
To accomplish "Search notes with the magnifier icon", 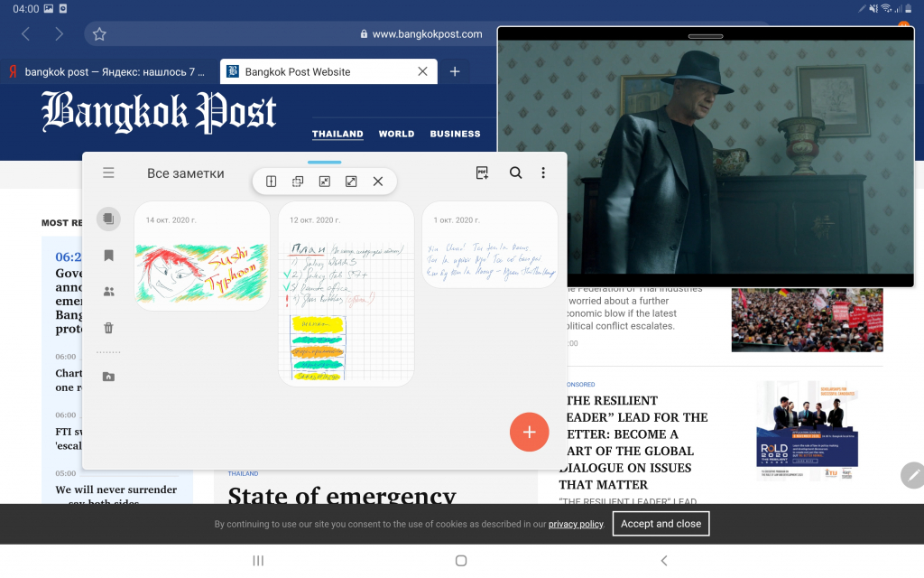I will [x=515, y=172].
